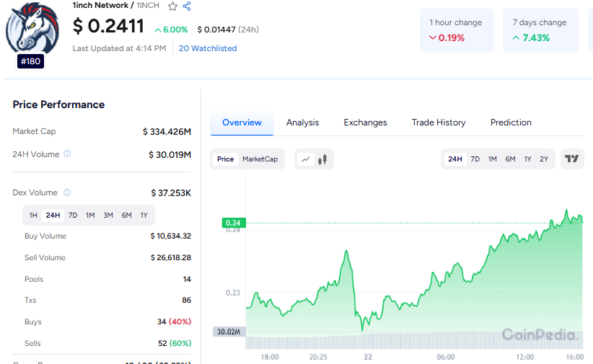Viewport: 593px width, 364px height.
Task: Select the MarketCap chart mode
Action: (260, 159)
